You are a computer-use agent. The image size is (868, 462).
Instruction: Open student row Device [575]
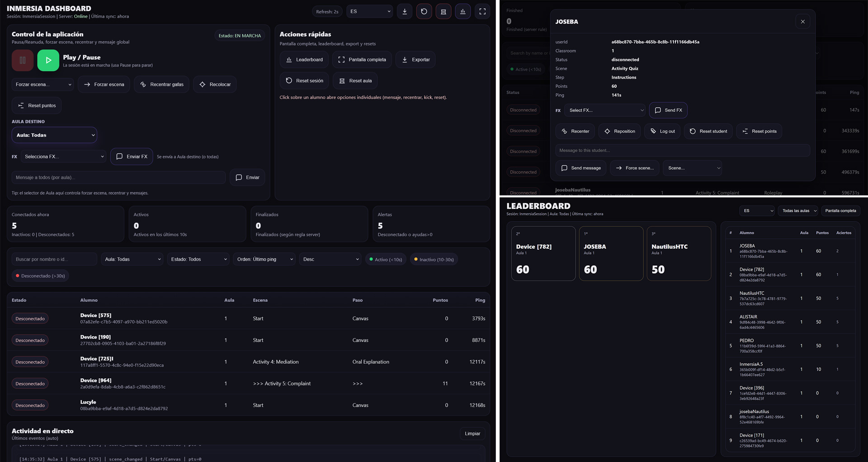tap(248, 319)
